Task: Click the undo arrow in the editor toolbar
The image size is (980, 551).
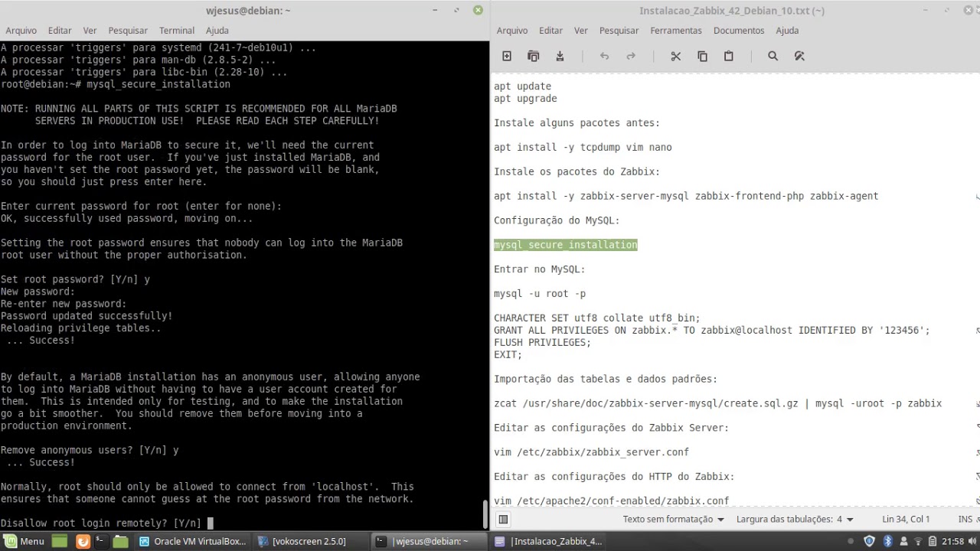Action: click(604, 56)
